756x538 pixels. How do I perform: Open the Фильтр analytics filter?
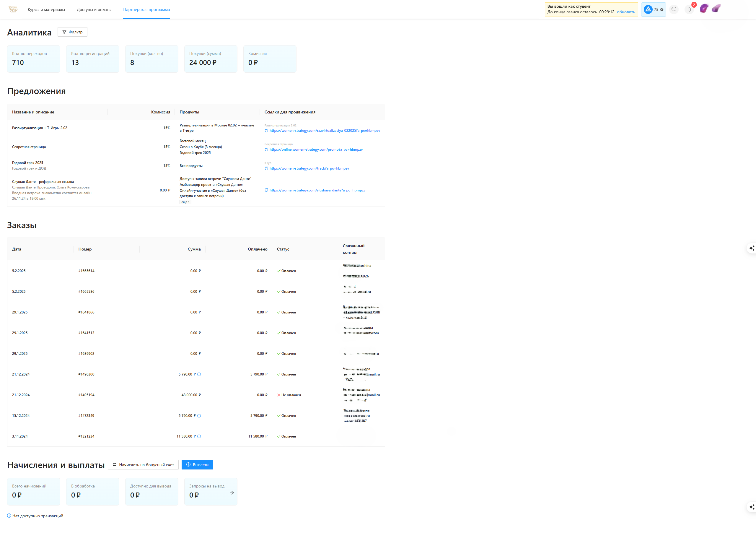point(73,32)
